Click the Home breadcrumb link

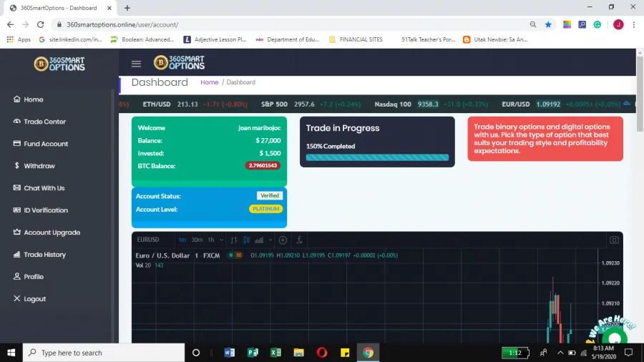(209, 82)
